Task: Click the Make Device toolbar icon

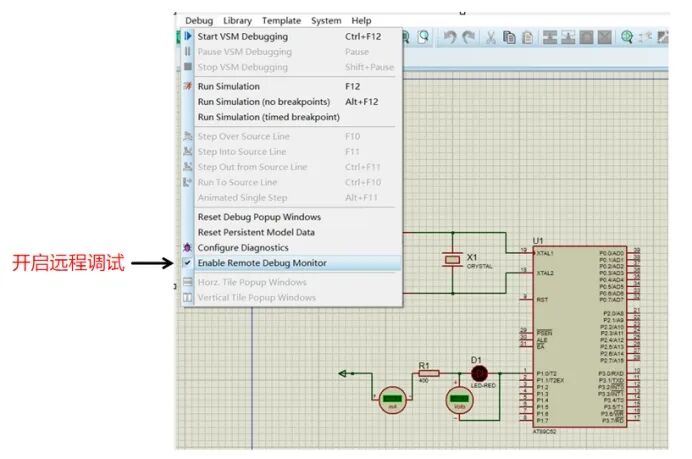Action: pyautogui.click(x=646, y=38)
